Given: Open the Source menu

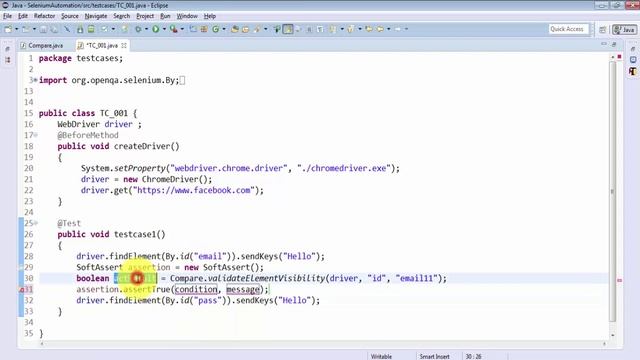Looking at the screenshot, I should point(70,16).
